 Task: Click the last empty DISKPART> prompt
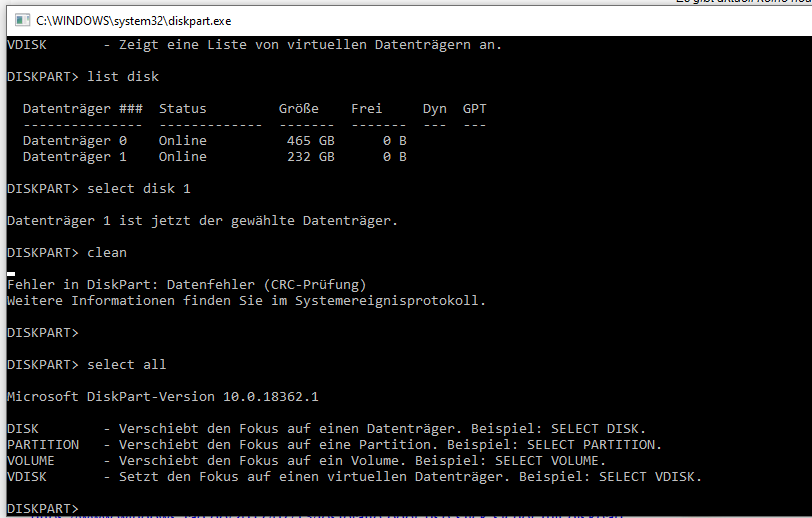43,508
